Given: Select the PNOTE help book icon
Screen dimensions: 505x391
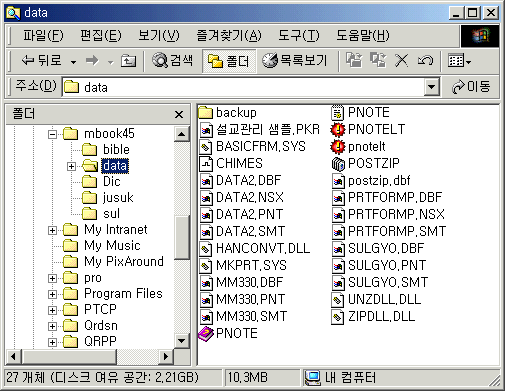Looking at the screenshot, I should (x=206, y=333).
